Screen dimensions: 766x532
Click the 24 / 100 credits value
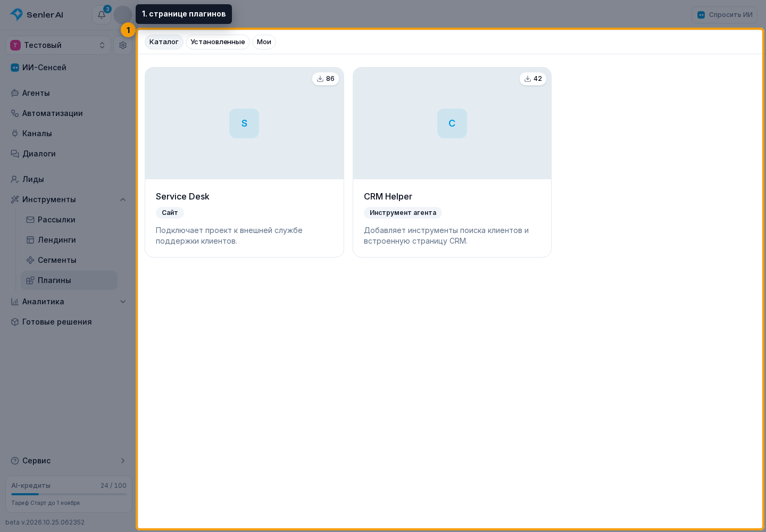pyautogui.click(x=113, y=486)
